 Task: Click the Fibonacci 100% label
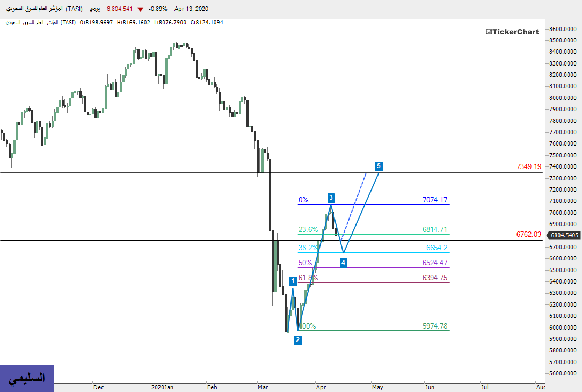point(307,326)
